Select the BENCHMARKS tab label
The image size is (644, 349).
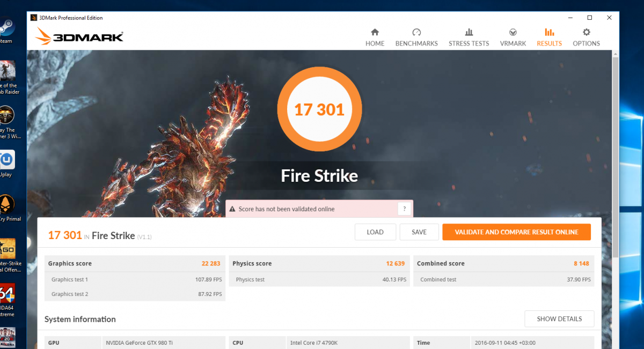coord(416,43)
